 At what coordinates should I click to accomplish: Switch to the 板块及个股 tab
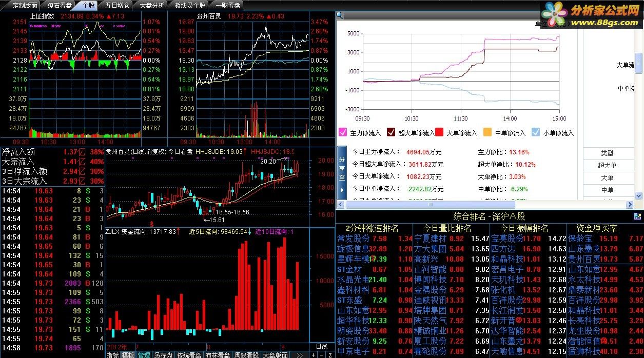[190, 6]
